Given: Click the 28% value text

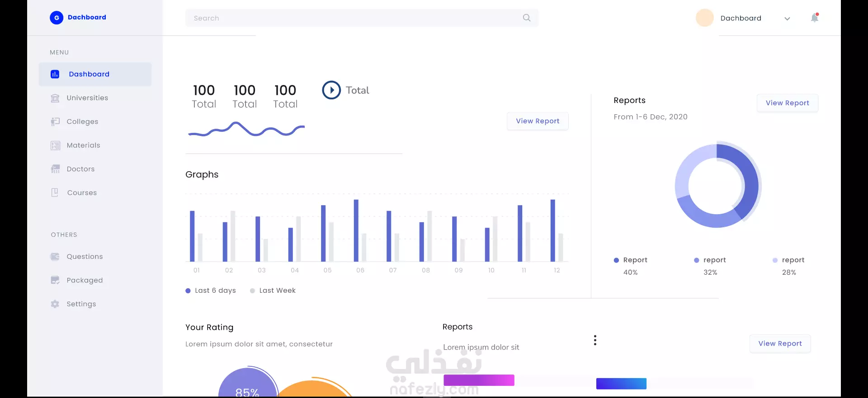Looking at the screenshot, I should [789, 272].
